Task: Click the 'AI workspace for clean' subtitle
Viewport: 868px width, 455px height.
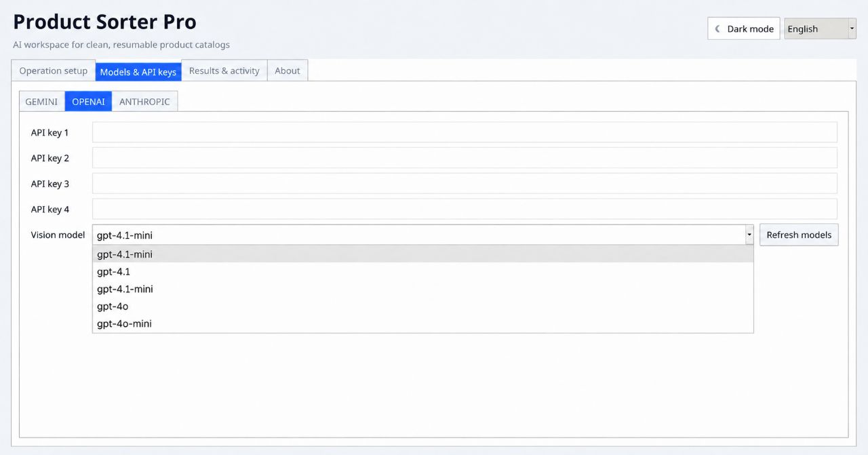Action: click(x=121, y=45)
